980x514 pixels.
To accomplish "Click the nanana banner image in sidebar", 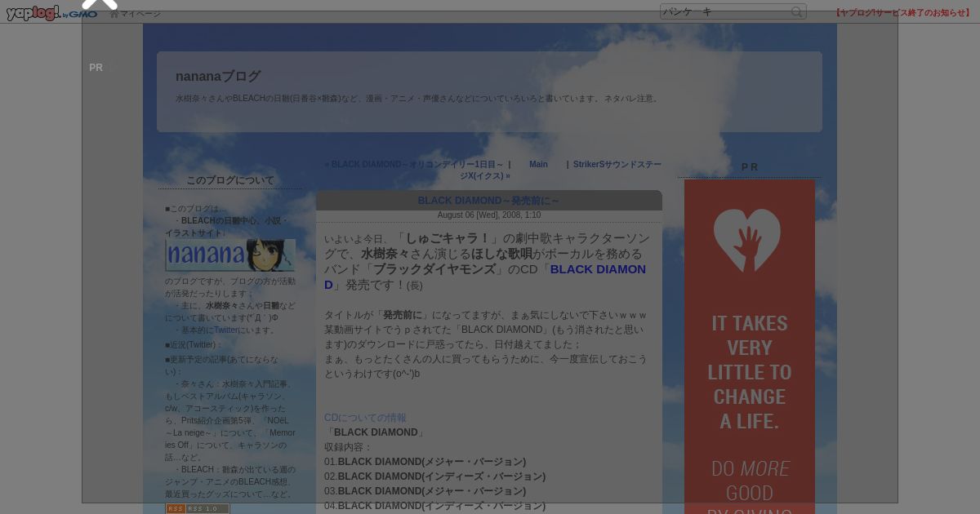I will click(230, 255).
